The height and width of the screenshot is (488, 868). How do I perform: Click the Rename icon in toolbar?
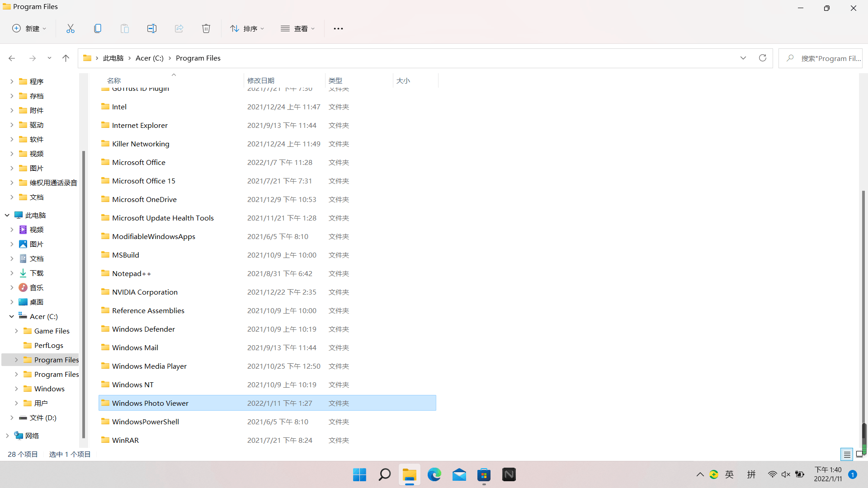pyautogui.click(x=152, y=28)
